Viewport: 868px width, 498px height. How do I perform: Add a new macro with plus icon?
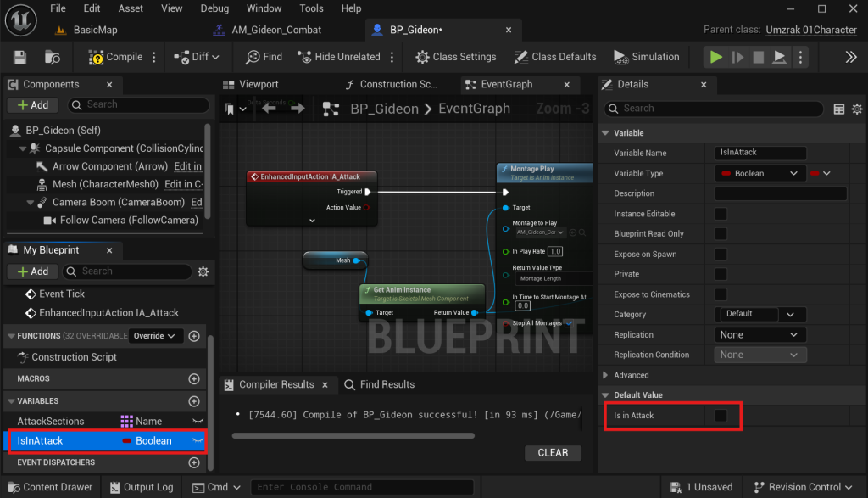coord(194,379)
